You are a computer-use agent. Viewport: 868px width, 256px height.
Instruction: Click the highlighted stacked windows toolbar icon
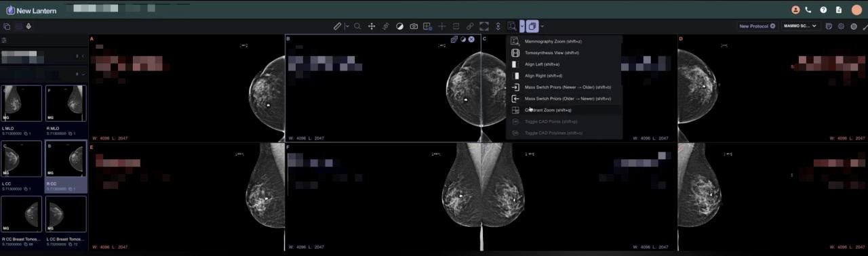532,26
